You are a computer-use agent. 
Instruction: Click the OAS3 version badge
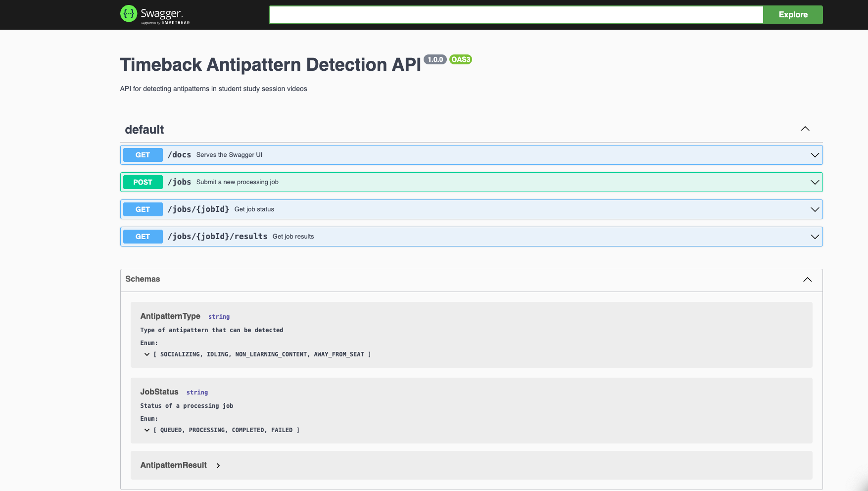460,59
